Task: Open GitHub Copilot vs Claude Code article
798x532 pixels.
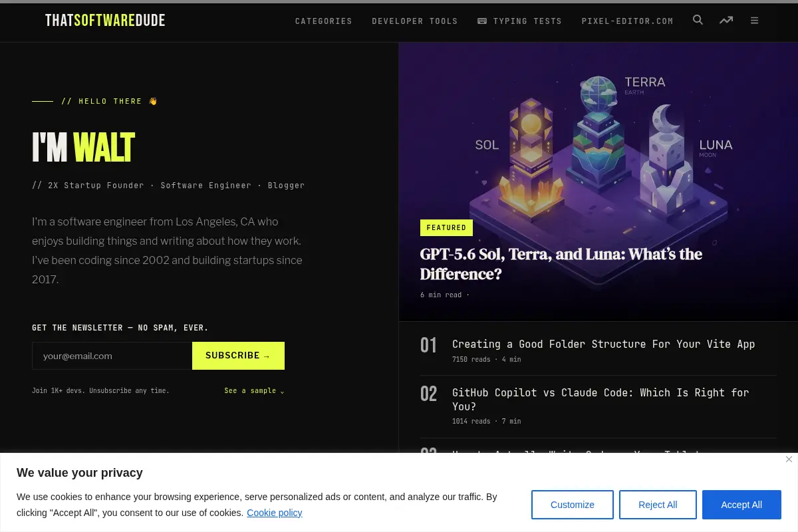Action: 600,400
